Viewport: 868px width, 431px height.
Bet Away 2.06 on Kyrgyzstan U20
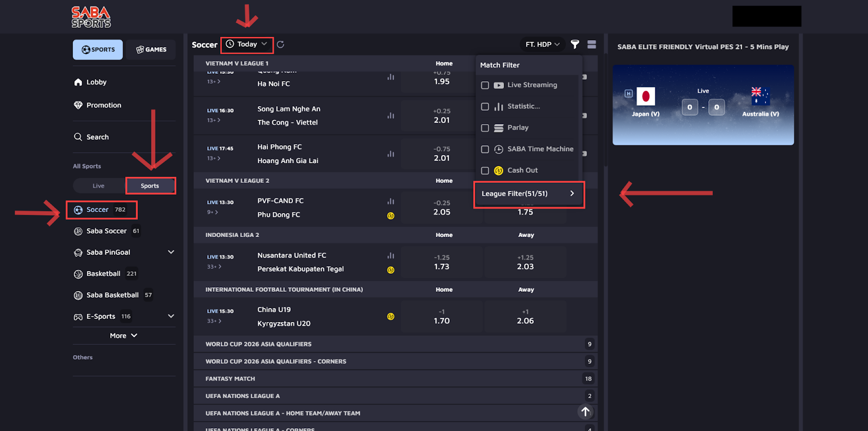tap(525, 317)
